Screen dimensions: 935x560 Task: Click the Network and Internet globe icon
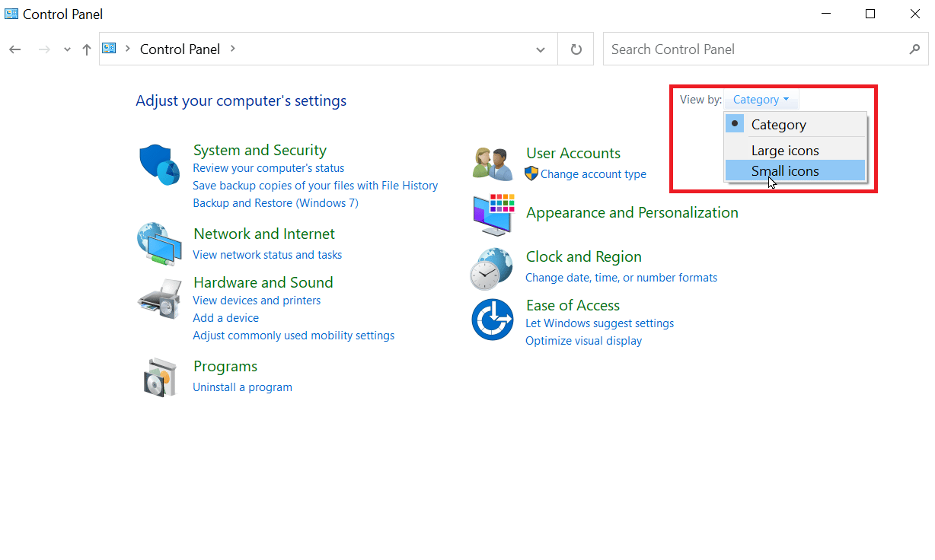159,243
